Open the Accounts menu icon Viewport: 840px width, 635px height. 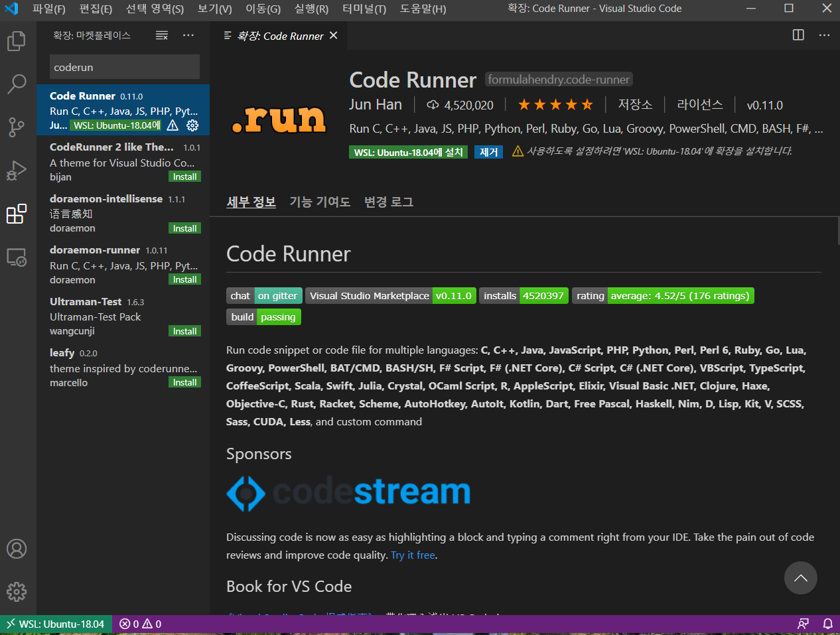[17, 549]
